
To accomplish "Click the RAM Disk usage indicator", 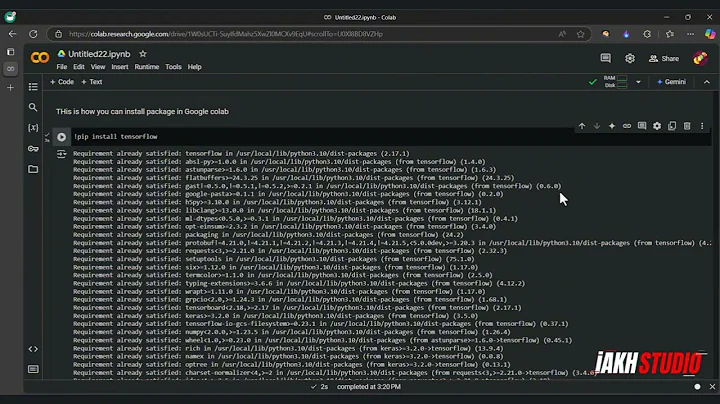I will point(615,82).
